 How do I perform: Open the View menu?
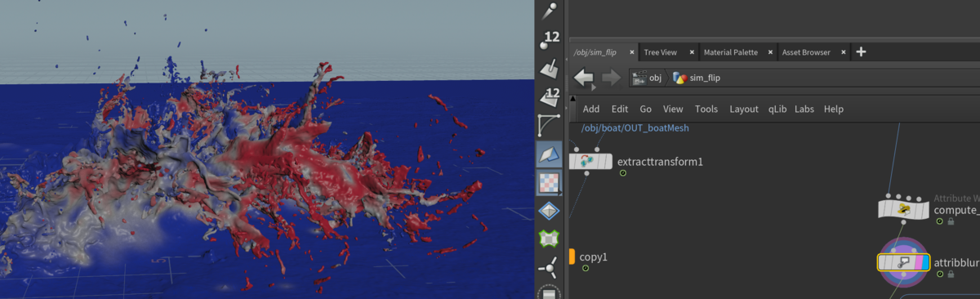coord(673,109)
